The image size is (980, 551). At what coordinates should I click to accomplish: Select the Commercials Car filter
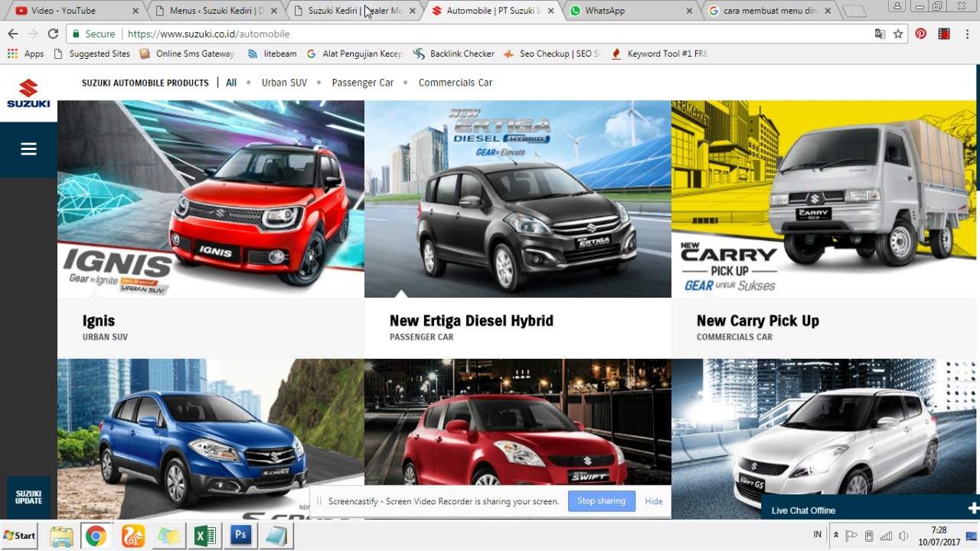pos(455,83)
